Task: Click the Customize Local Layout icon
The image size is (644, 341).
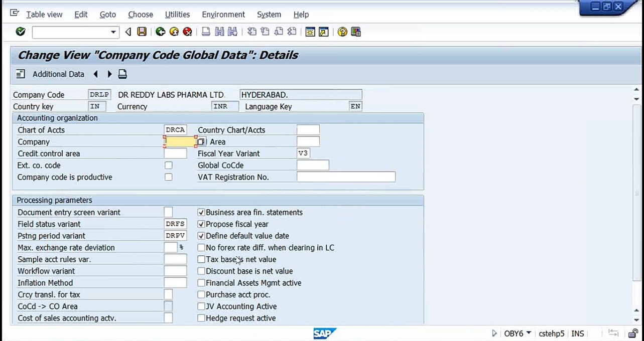Action: [356, 32]
